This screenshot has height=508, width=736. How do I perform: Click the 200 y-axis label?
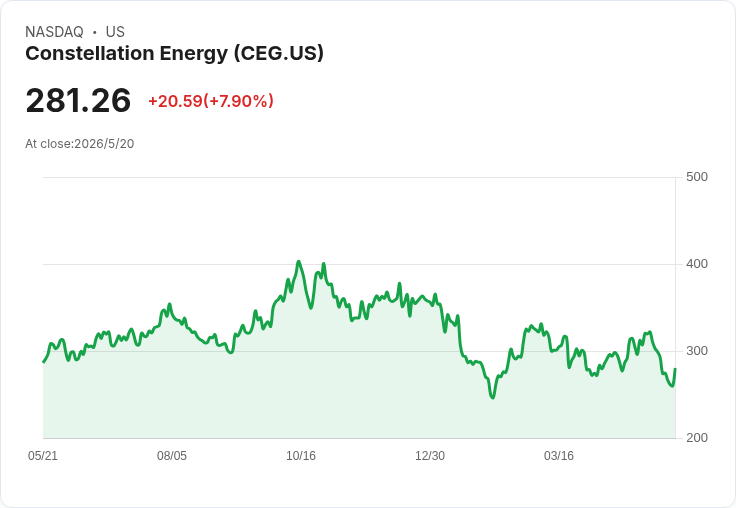point(697,438)
